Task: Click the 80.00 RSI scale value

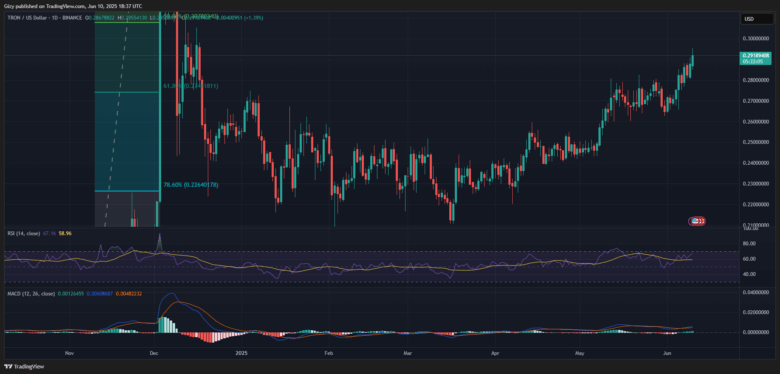Action: coord(750,244)
